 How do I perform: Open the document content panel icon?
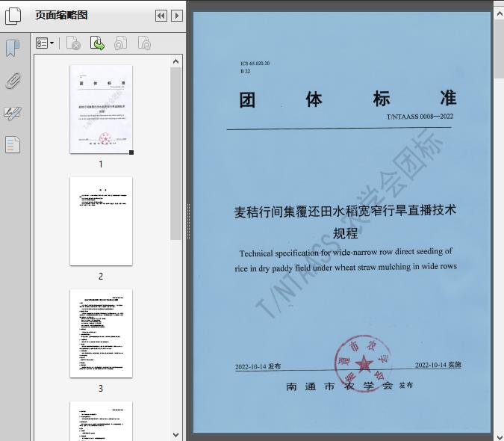point(13,144)
